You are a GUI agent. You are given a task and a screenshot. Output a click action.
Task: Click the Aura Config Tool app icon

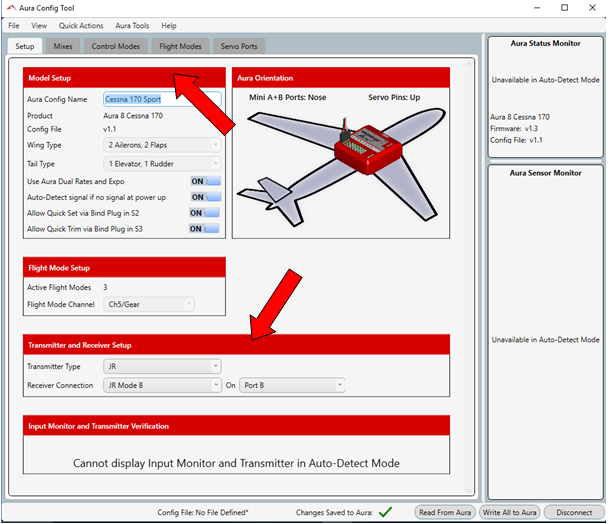11,7
